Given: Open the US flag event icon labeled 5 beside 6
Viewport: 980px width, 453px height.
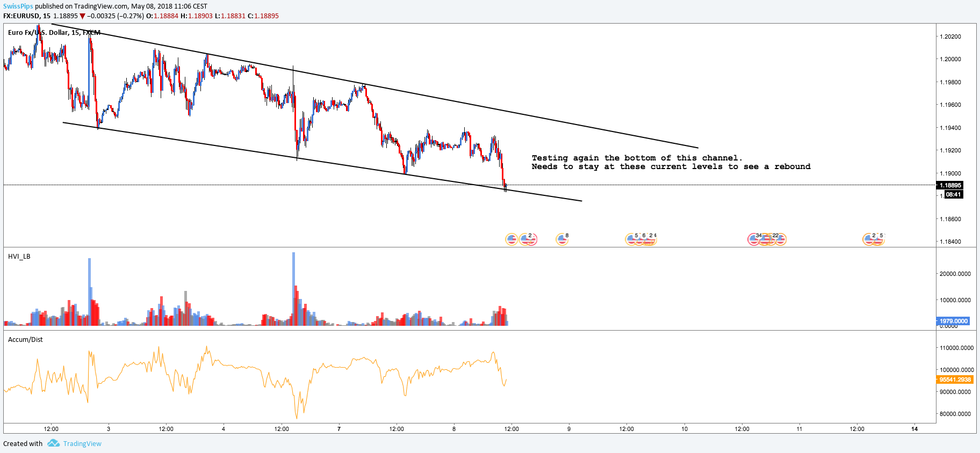Looking at the screenshot, I should 631,239.
